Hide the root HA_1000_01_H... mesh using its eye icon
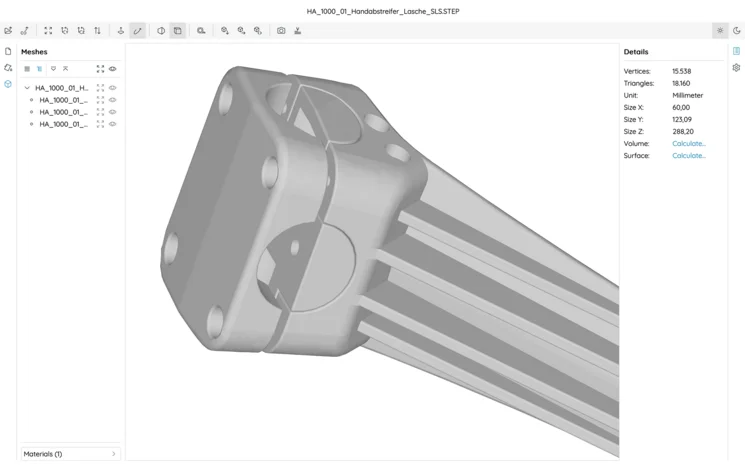This screenshot has height=465, width=745. (113, 88)
